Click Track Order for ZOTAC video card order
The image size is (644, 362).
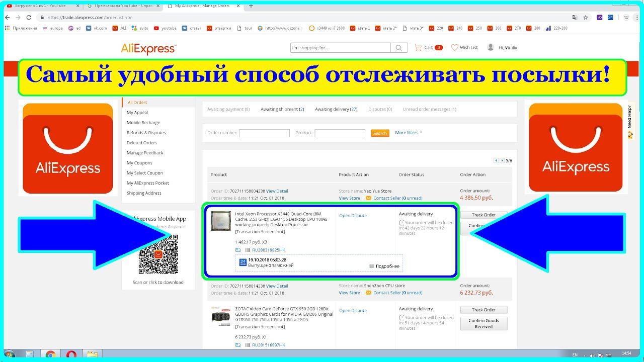coord(484,310)
